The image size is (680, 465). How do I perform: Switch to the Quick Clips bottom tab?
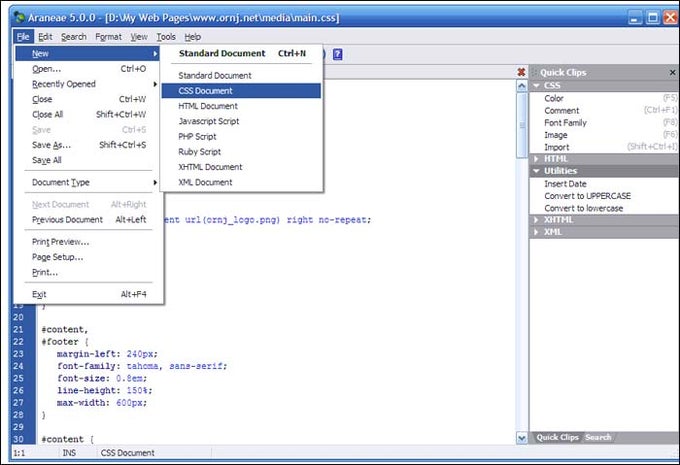[557, 437]
